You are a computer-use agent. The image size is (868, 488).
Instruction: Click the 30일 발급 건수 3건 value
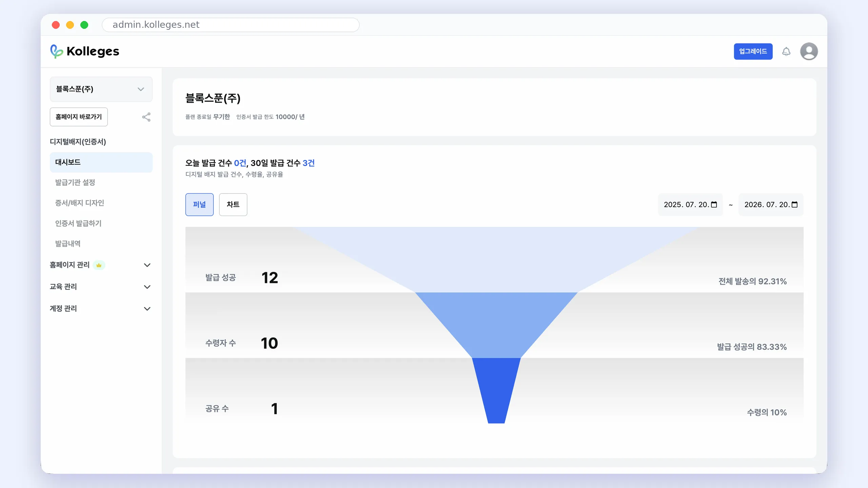309,163
